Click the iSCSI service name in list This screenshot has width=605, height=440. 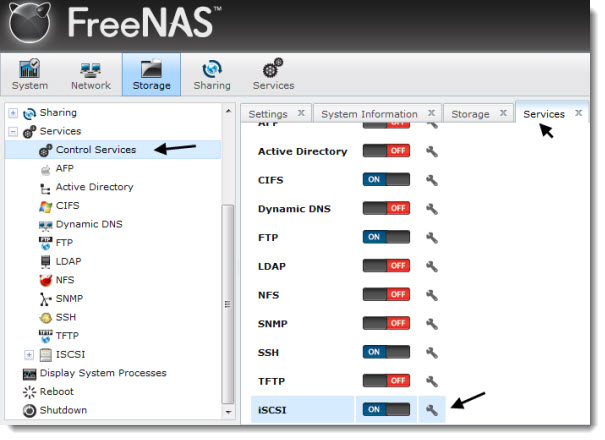point(272,410)
